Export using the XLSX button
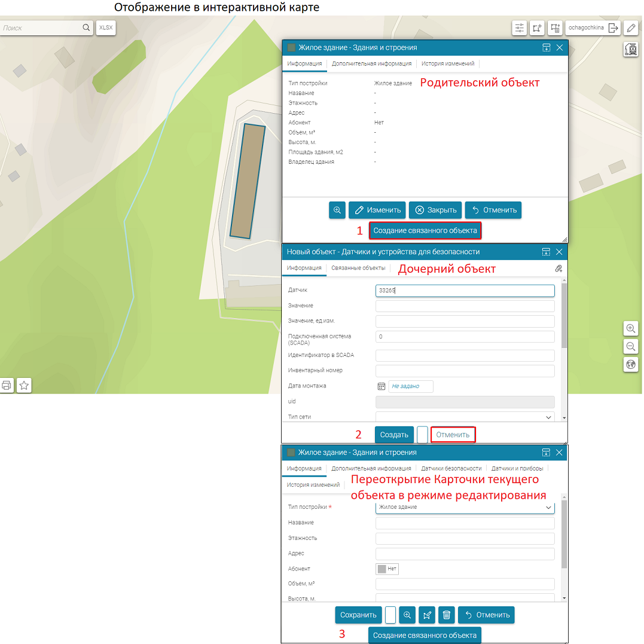This screenshot has width=644, height=644. [105, 28]
